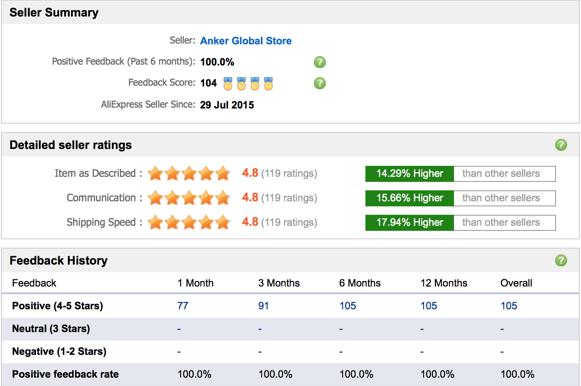Click the (119 ratings) text beside Communication

(x=289, y=198)
